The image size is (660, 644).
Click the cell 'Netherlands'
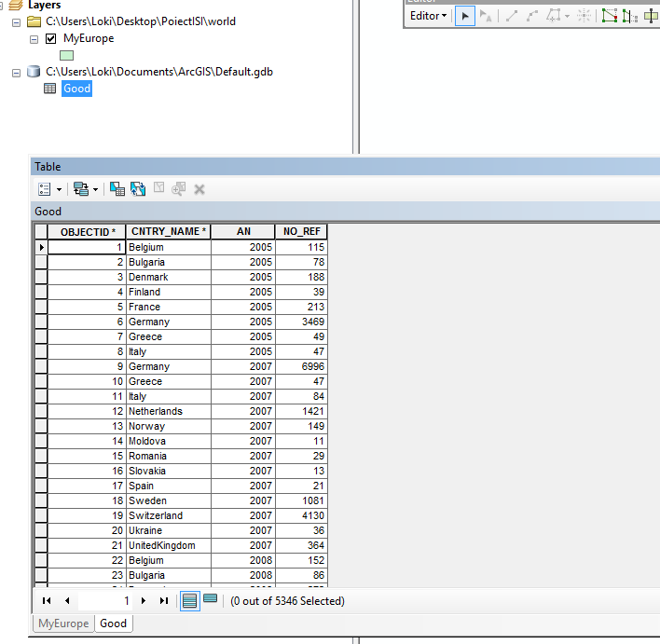click(x=169, y=411)
